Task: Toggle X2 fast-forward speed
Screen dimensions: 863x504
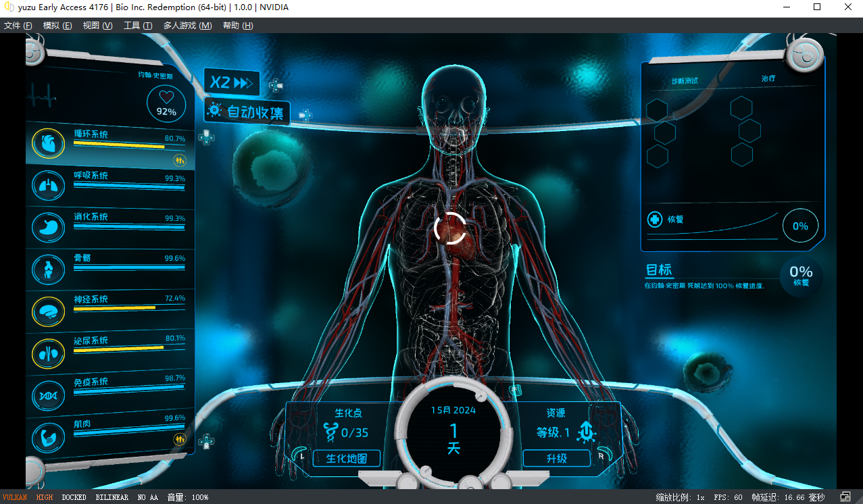Action: [232, 83]
